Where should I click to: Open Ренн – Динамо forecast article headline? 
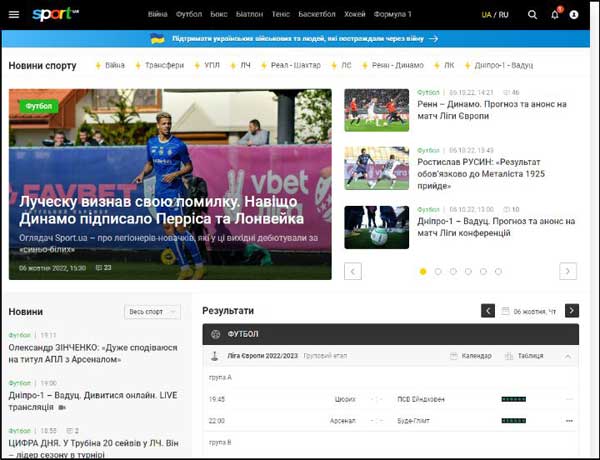492,110
